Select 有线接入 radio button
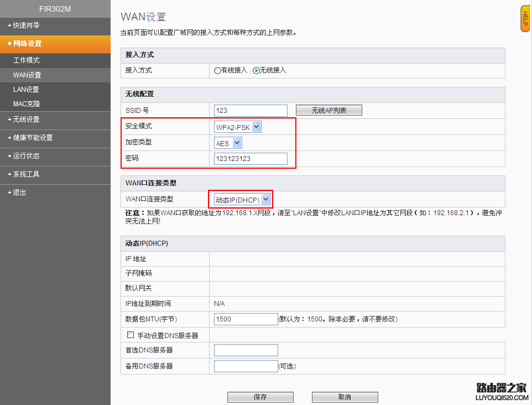The width and height of the screenshot is (532, 405). (x=218, y=71)
